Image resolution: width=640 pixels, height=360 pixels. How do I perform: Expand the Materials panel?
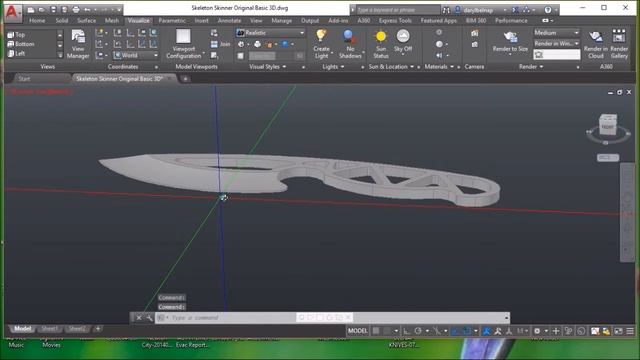pyautogui.click(x=439, y=67)
